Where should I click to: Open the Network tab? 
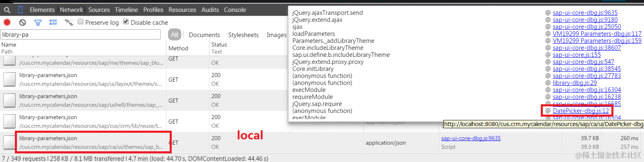pos(71,10)
